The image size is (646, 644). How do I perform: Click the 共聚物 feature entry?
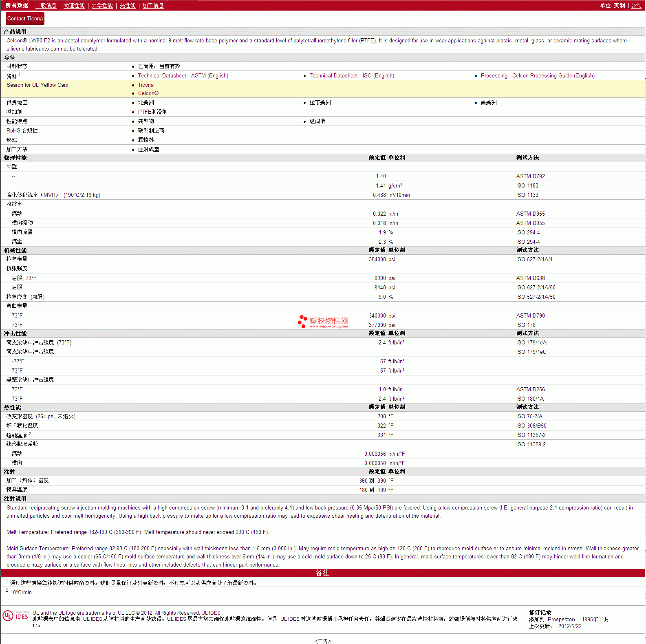[146, 121]
